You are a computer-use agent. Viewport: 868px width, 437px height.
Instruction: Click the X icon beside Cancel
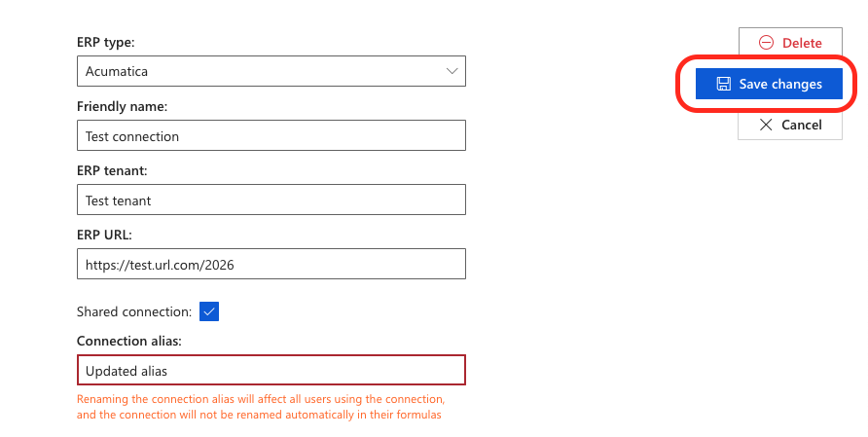pyautogui.click(x=766, y=125)
